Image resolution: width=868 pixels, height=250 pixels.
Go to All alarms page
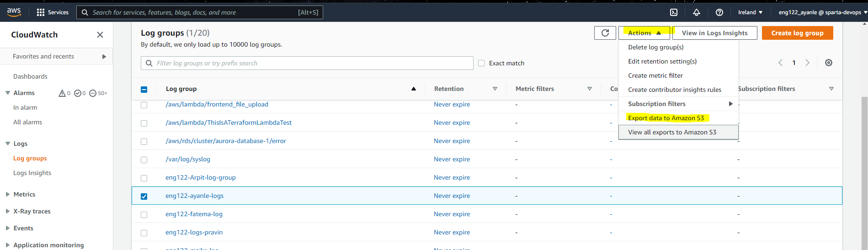[x=27, y=122]
